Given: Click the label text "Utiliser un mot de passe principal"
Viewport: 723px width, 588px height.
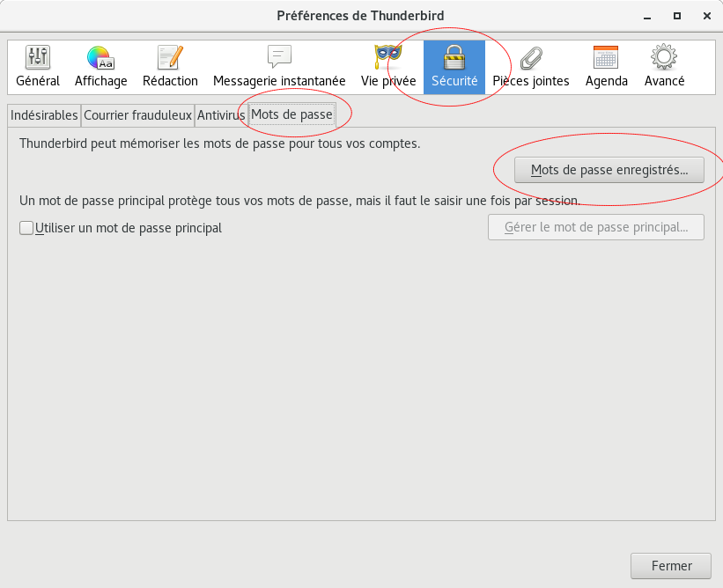Looking at the screenshot, I should [x=129, y=228].
